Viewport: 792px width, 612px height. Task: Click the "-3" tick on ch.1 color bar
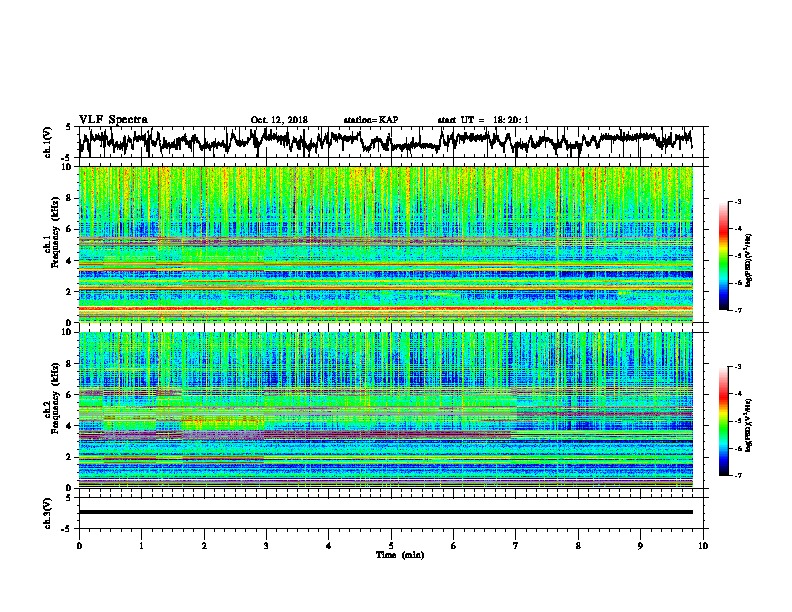coord(737,201)
